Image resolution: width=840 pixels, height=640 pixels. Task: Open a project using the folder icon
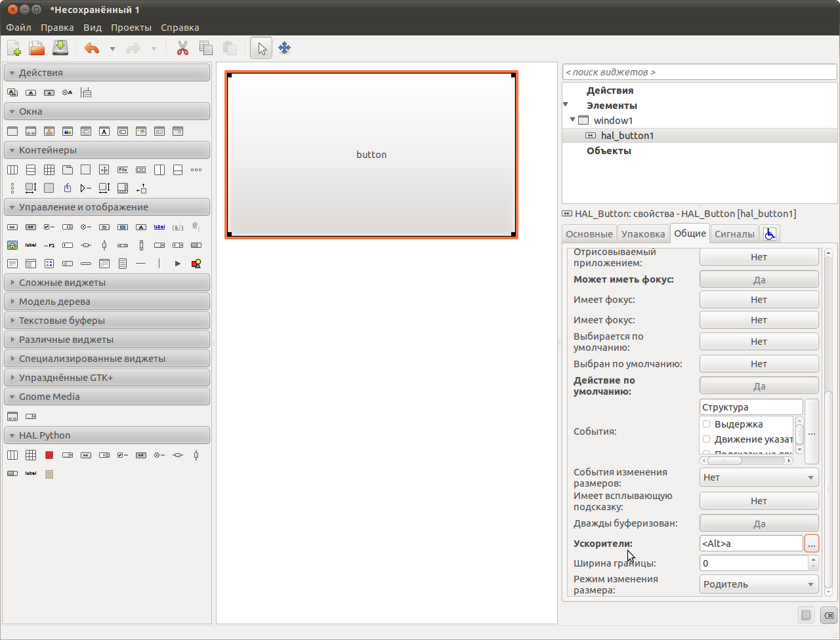tap(37, 48)
